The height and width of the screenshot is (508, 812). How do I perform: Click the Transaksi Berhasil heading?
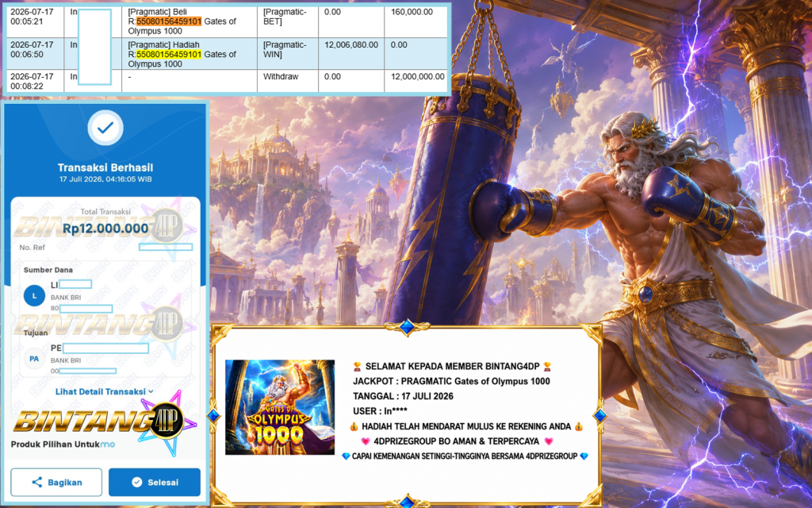pos(105,167)
